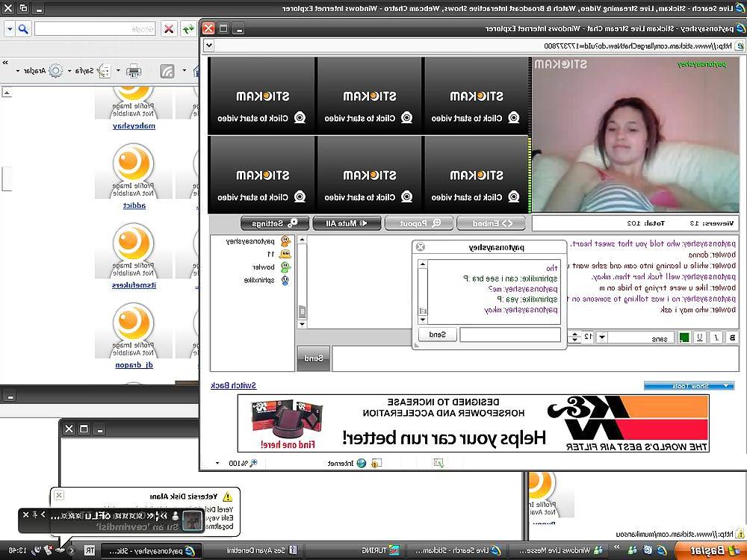Toggle bold text formatting in chat

(732, 337)
